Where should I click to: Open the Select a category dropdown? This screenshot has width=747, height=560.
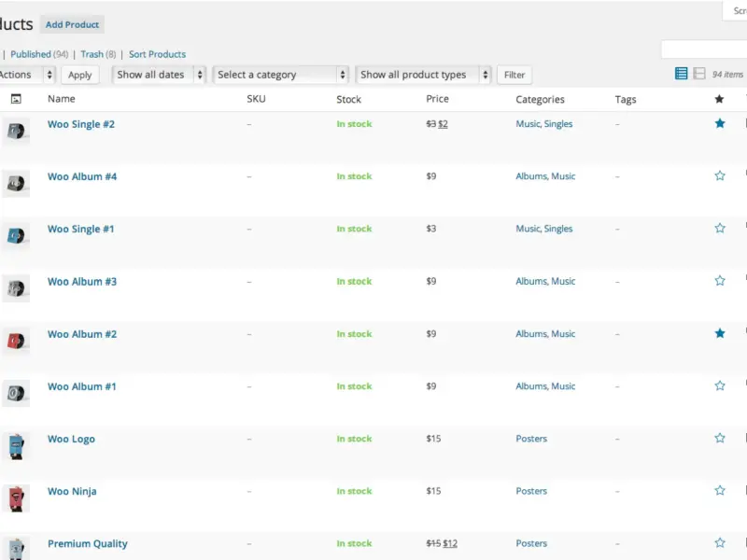pyautogui.click(x=281, y=75)
